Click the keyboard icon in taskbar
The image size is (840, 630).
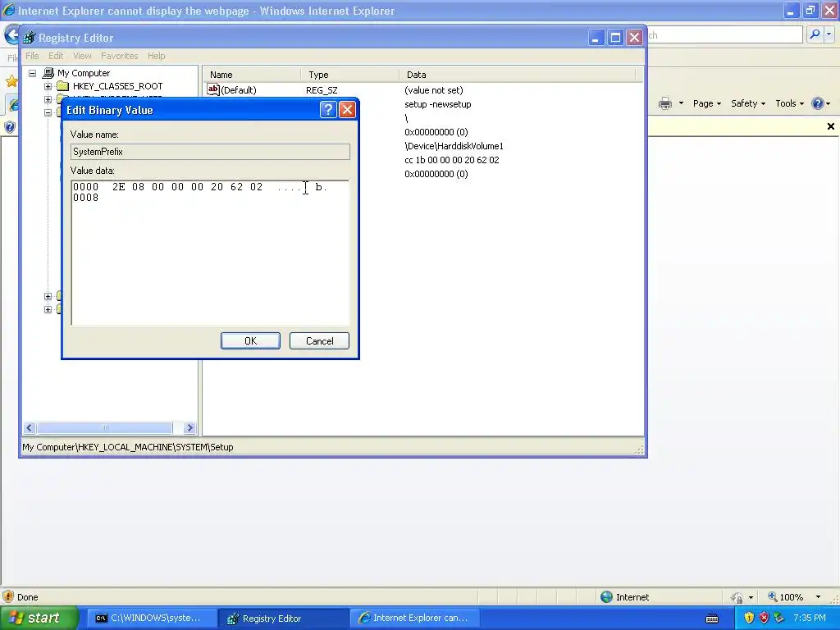(712, 619)
